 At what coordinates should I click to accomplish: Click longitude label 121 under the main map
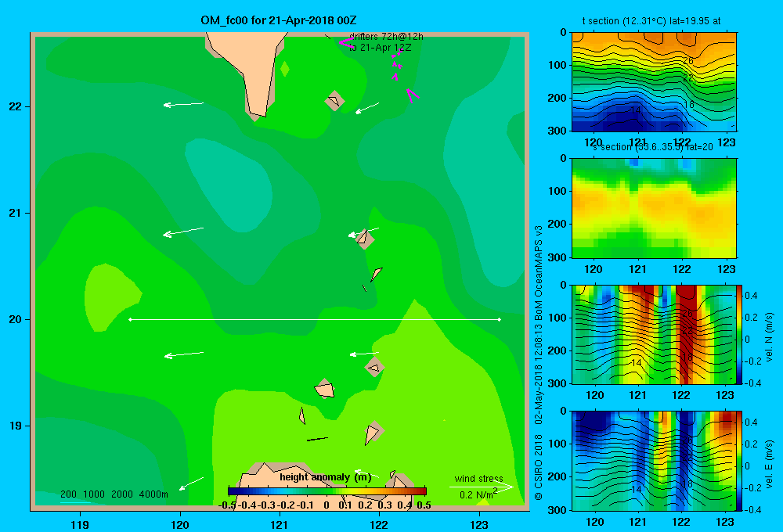point(280,524)
